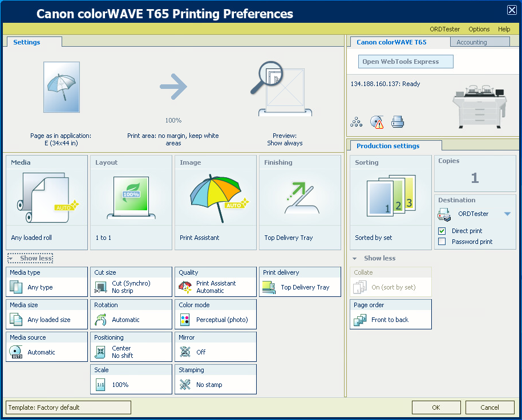The image size is (522, 420).
Task: Click the ink levels status icon
Action: (x=356, y=121)
